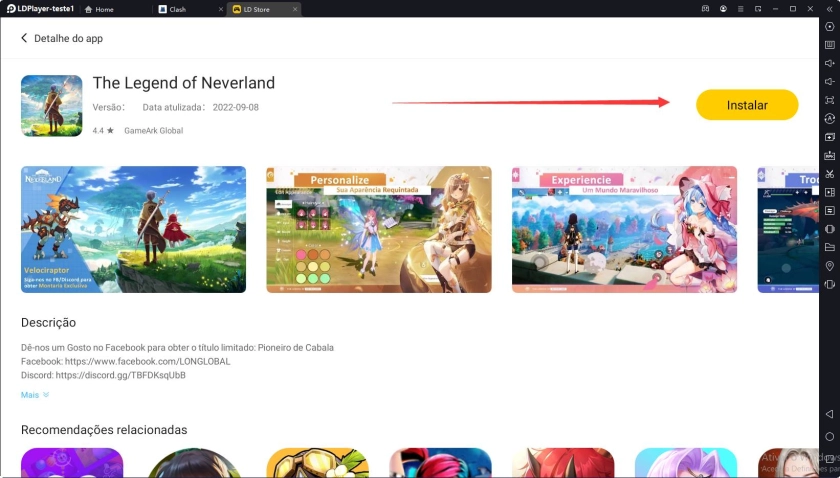Close the Clash tab

point(221,9)
